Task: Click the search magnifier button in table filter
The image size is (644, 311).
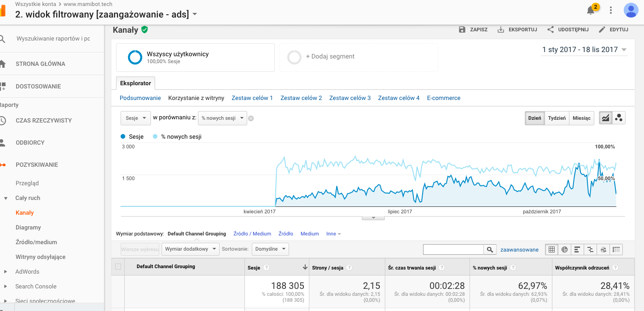Action: point(490,250)
